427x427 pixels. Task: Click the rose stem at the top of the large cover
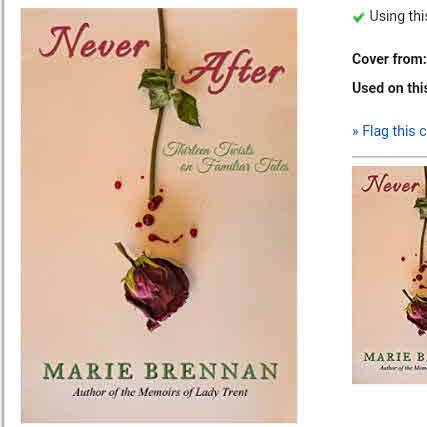[162, 38]
